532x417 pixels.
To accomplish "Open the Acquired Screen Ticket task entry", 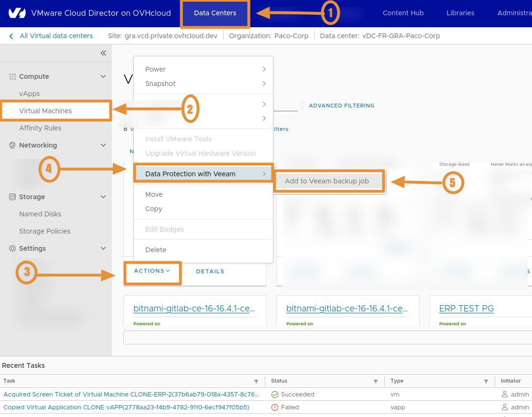I will pos(131,395).
